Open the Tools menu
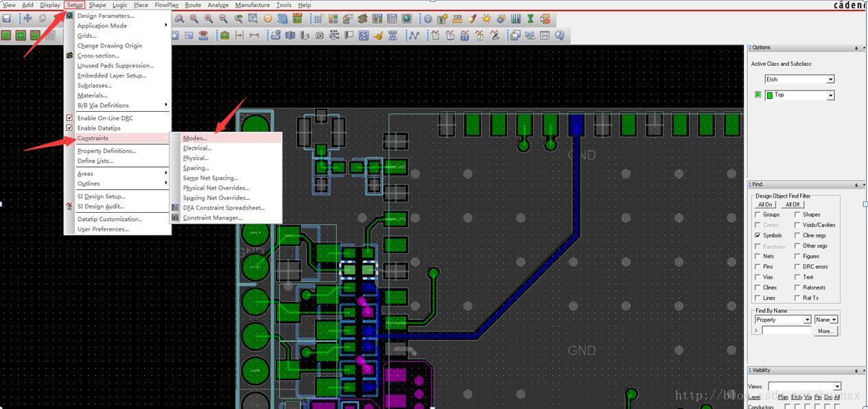 [x=283, y=5]
